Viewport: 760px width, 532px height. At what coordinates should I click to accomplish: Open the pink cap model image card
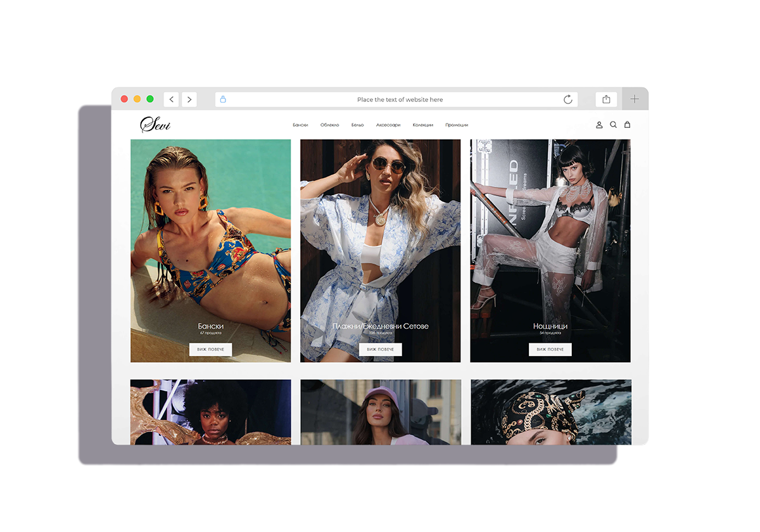coord(381,412)
